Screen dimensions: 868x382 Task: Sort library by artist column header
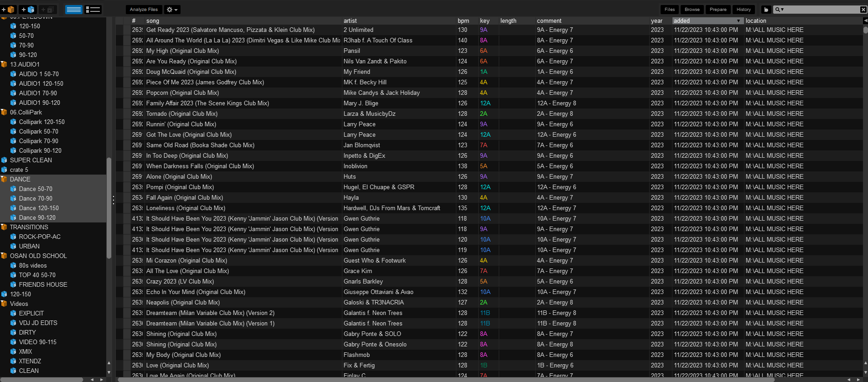click(399, 21)
